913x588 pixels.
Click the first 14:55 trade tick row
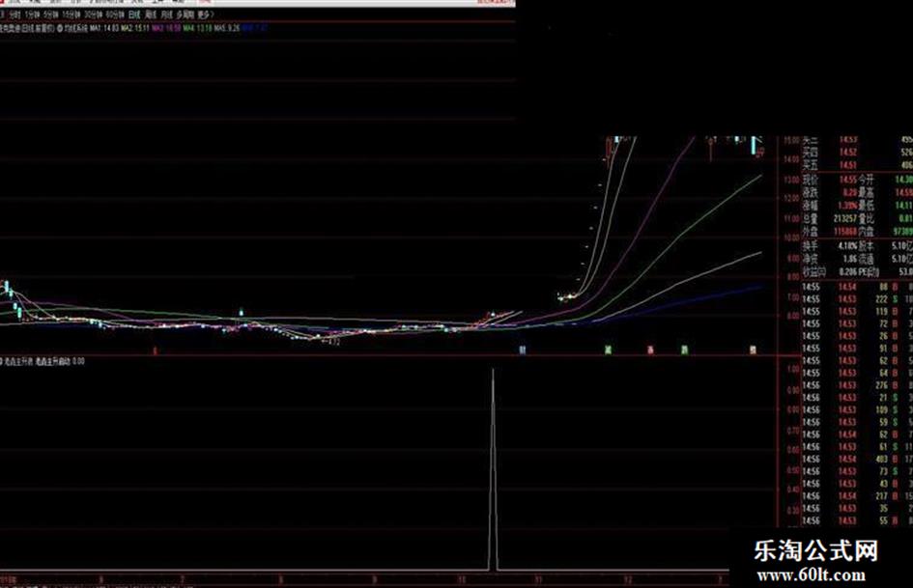(857, 287)
